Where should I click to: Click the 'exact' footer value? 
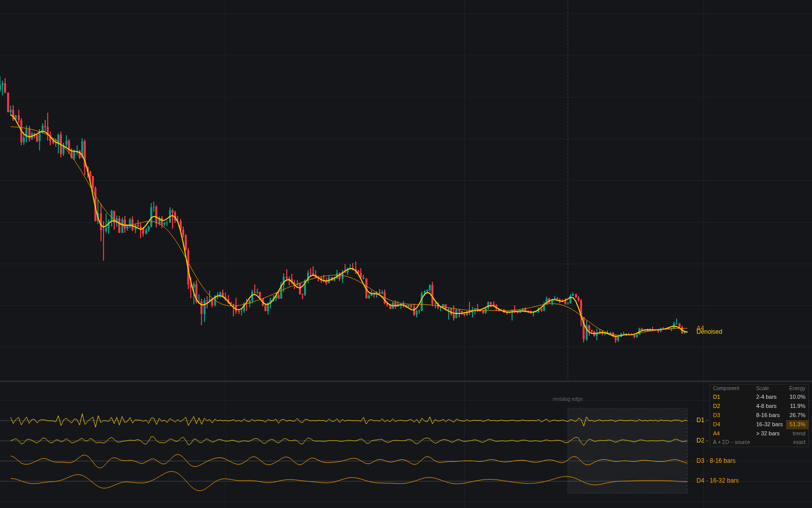[x=799, y=442]
